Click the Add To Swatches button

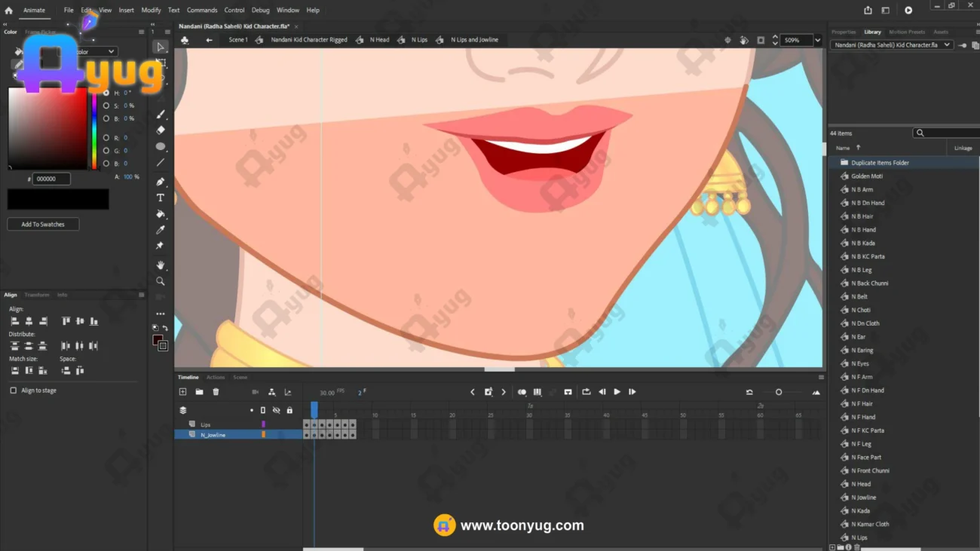pyautogui.click(x=43, y=225)
